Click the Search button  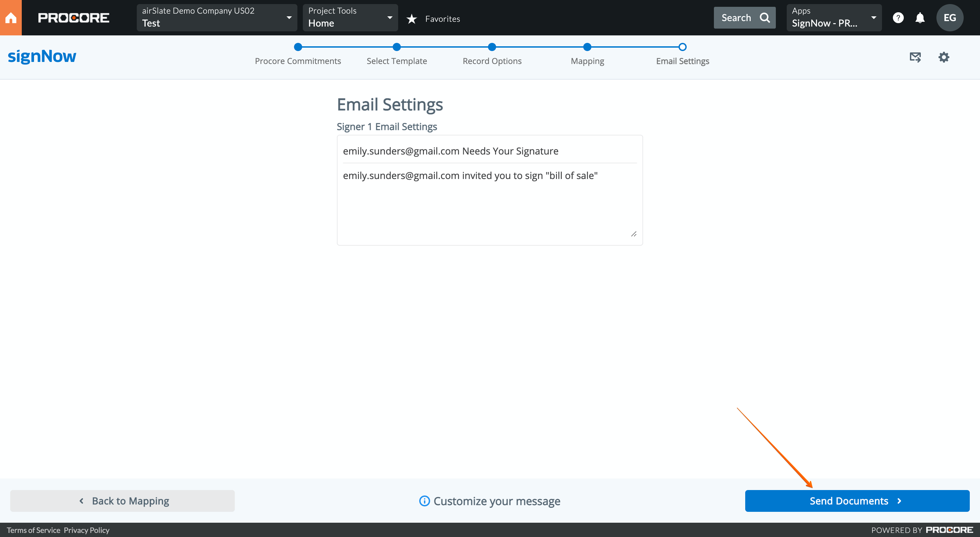[x=745, y=17]
